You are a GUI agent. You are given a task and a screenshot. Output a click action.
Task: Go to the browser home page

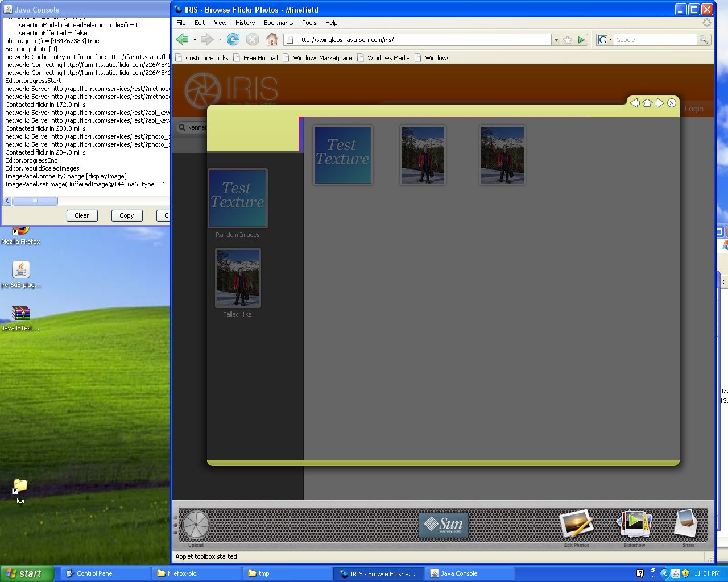[272, 40]
